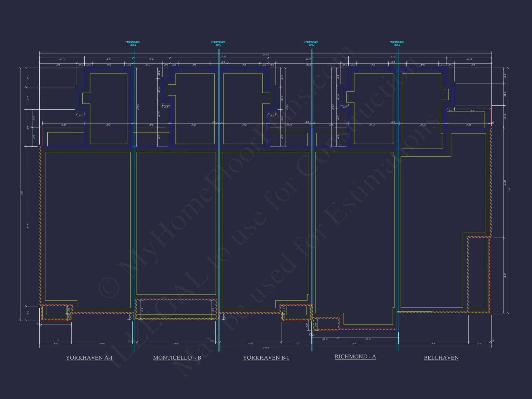Click the property line label above Richmond/Bellhaven boundary

(x=396, y=43)
